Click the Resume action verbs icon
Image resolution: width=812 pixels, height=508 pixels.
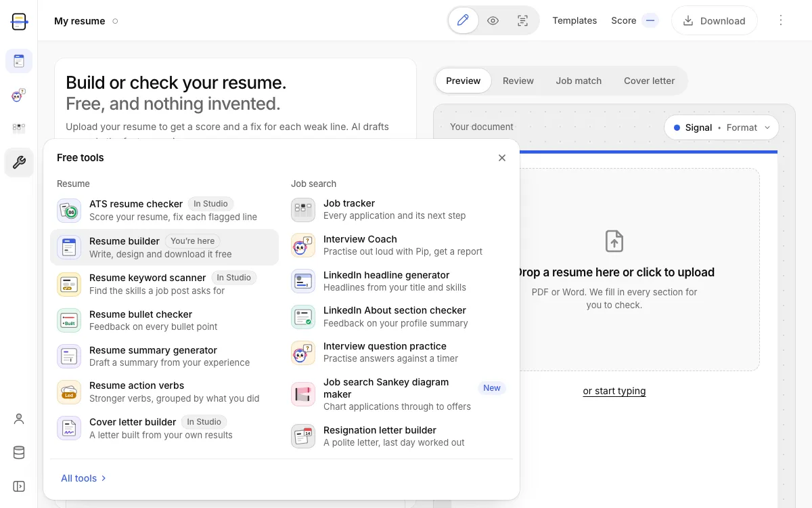pos(69,391)
